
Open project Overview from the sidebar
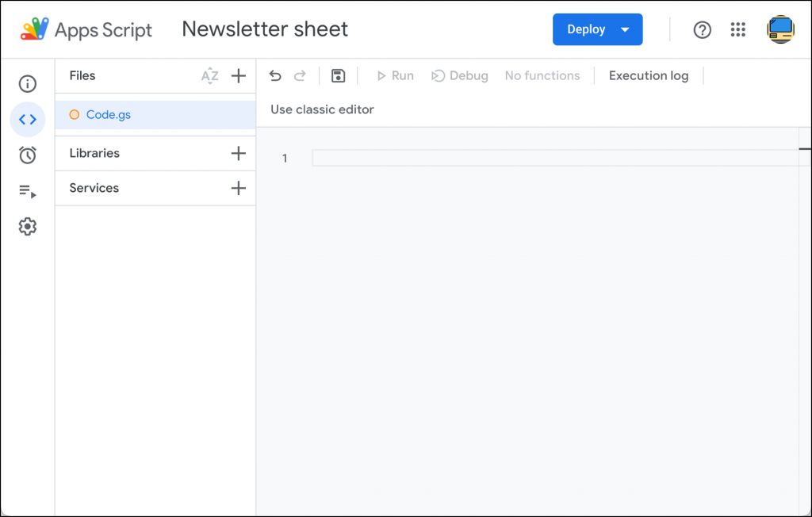coord(28,83)
